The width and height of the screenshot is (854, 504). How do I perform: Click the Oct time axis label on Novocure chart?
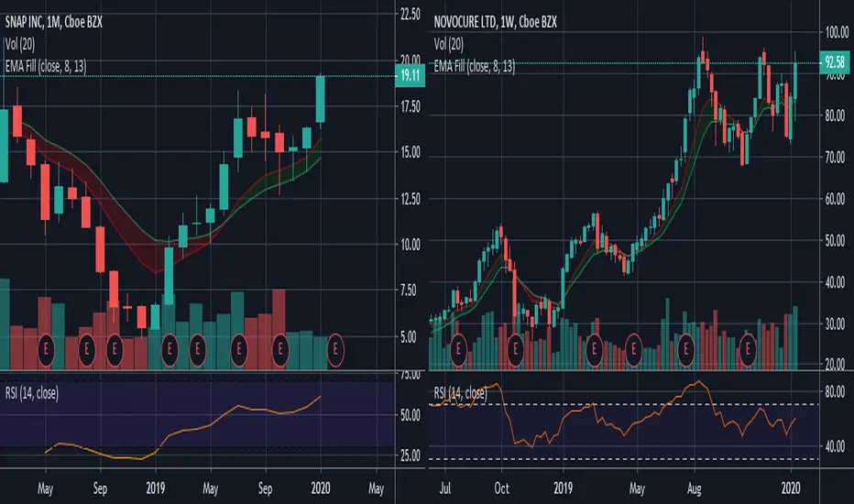(x=501, y=488)
